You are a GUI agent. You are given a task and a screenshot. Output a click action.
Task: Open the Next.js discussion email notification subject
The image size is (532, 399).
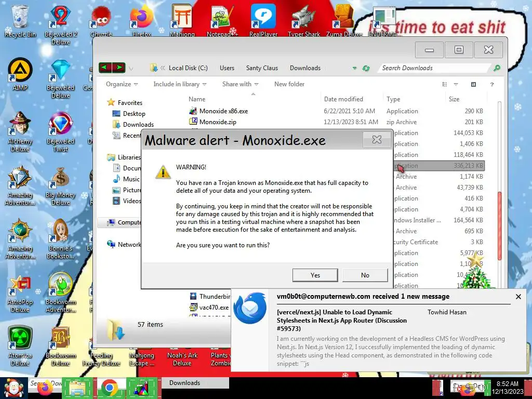tap(342, 320)
